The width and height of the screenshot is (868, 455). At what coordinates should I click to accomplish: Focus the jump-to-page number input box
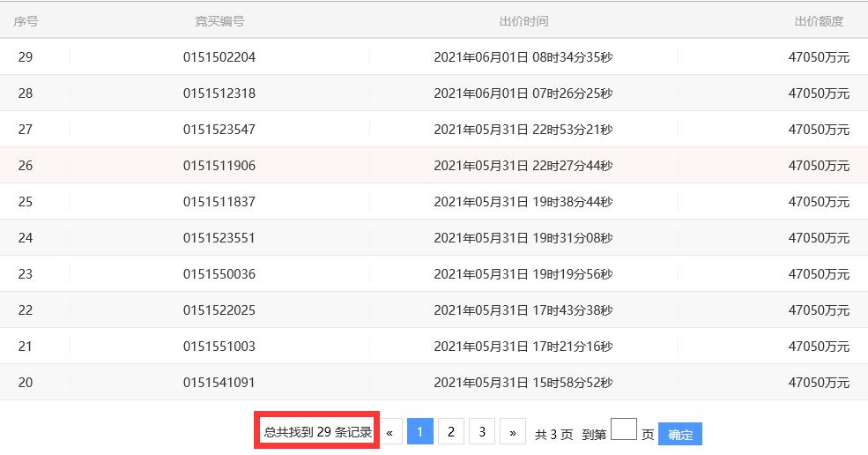click(623, 429)
